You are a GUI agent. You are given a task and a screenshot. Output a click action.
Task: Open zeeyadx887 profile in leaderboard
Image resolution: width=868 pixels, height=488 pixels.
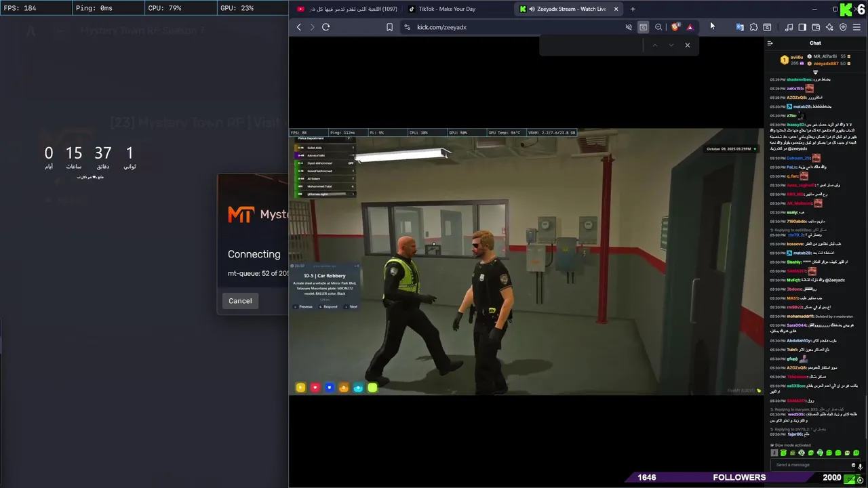826,63
